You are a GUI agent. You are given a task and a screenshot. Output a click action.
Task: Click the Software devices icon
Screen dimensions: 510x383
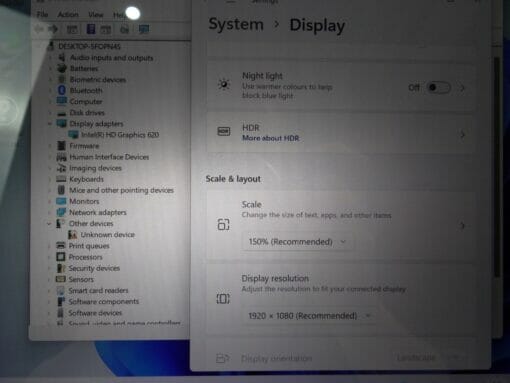point(61,313)
